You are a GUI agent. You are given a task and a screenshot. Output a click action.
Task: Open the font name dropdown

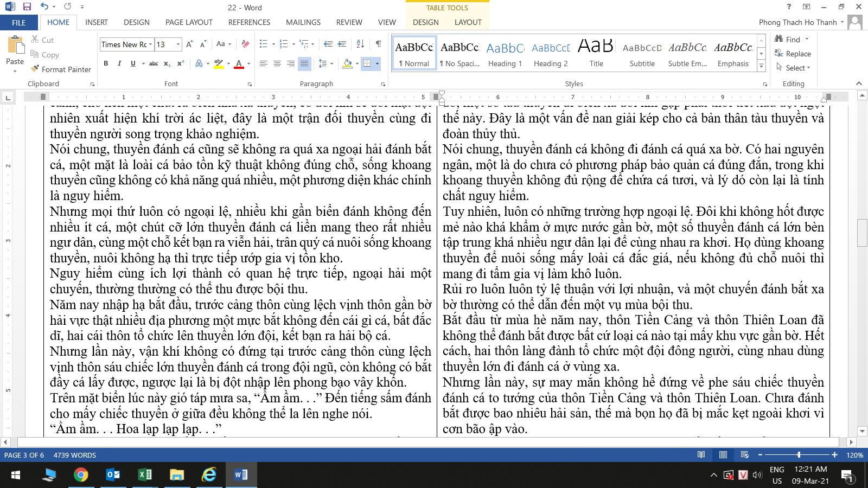click(x=150, y=44)
